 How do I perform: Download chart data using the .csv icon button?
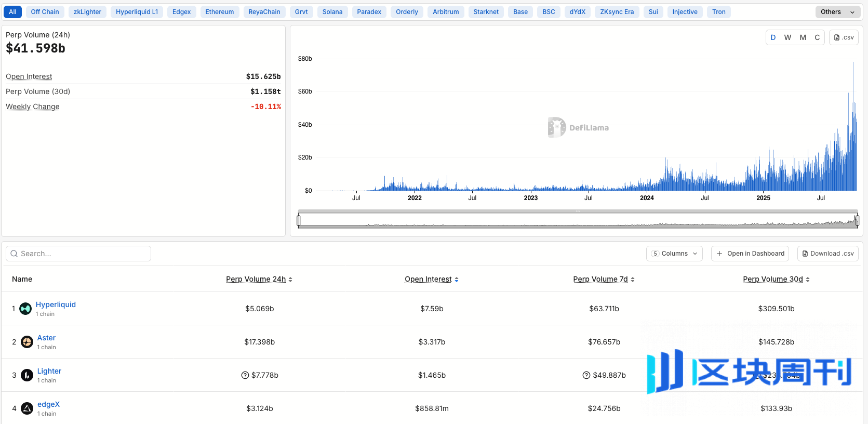(x=844, y=37)
